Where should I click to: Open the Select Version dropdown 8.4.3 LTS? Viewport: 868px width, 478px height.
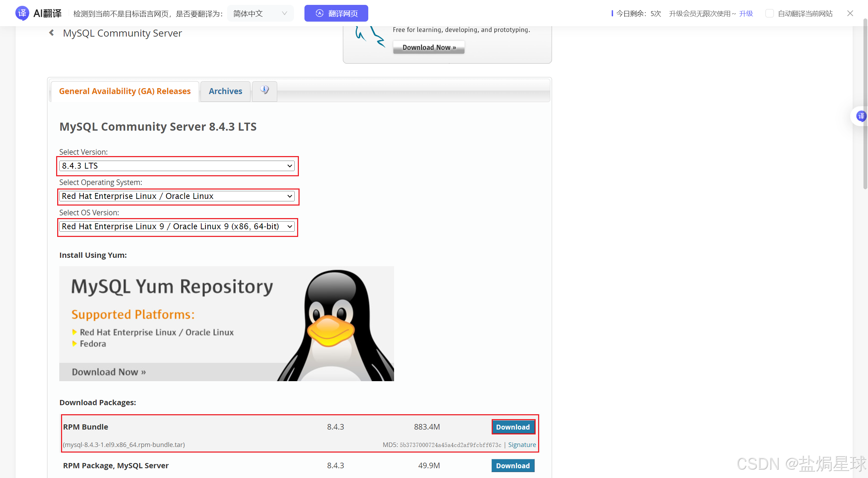pos(177,166)
